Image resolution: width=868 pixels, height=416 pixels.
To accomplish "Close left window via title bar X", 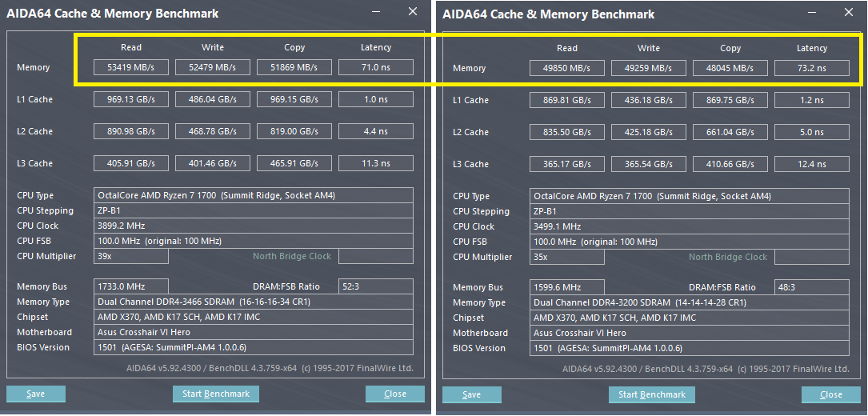I will click(x=413, y=12).
